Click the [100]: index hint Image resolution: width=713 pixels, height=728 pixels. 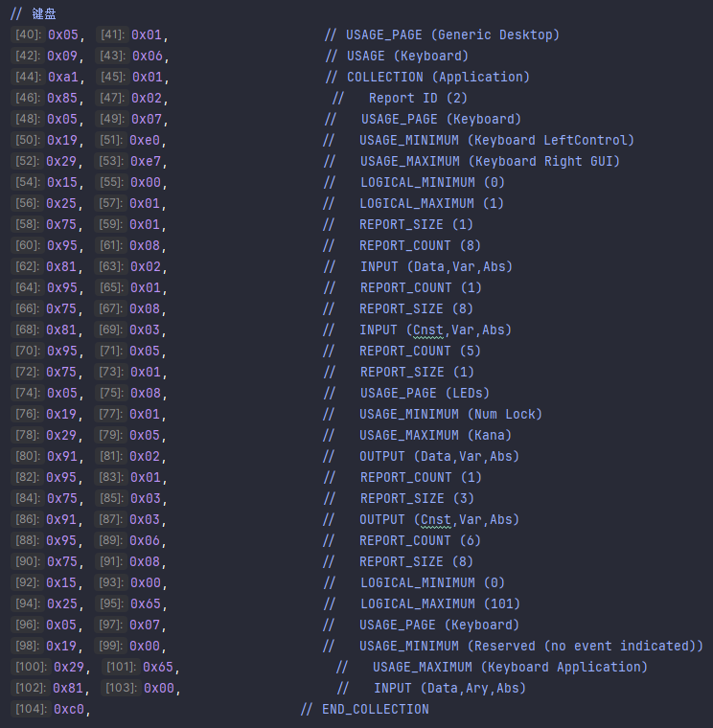click(31, 667)
